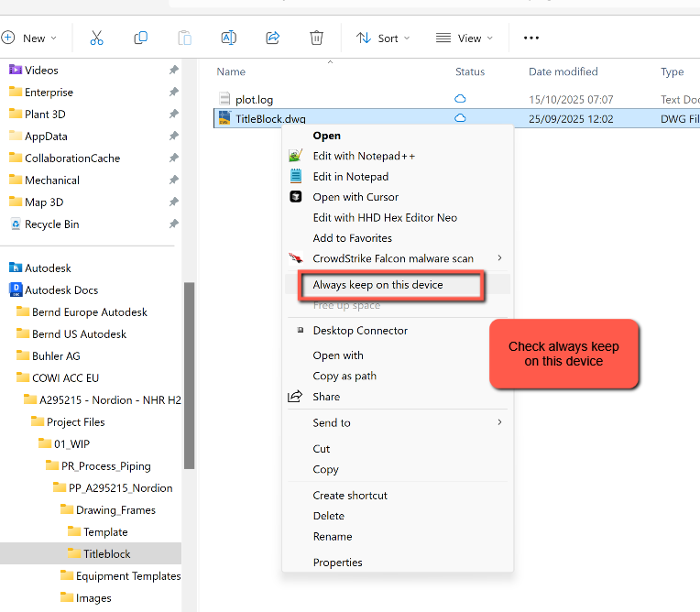Choose Delete in the context menu
700x612 pixels.
[329, 516]
